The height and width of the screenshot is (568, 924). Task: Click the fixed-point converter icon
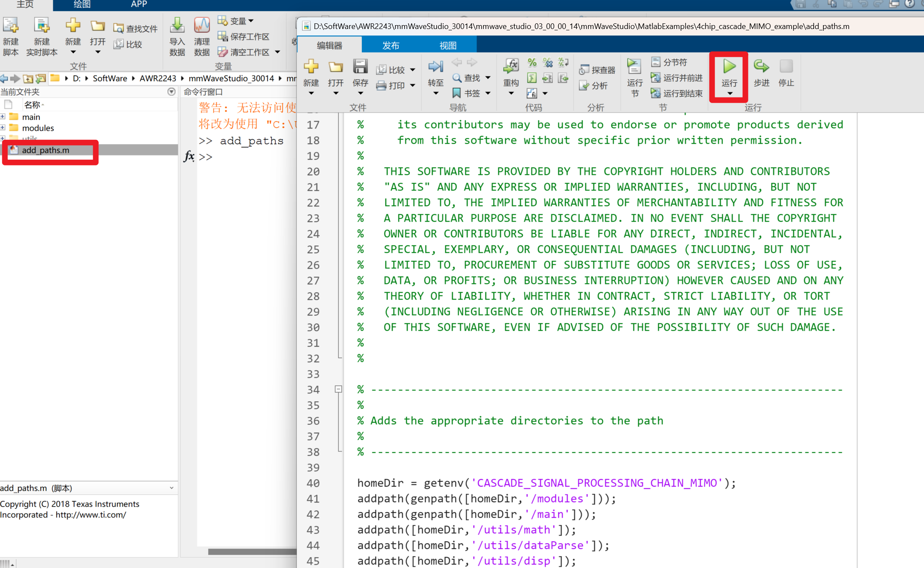pyautogui.click(x=532, y=94)
